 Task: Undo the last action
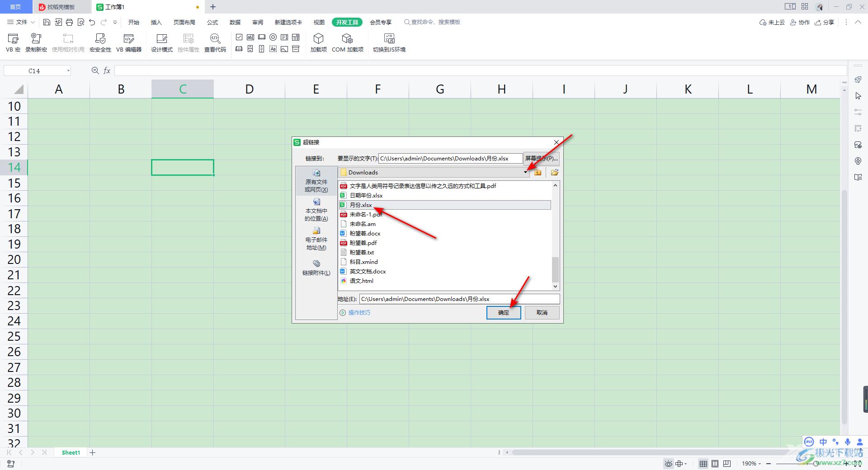(x=92, y=22)
